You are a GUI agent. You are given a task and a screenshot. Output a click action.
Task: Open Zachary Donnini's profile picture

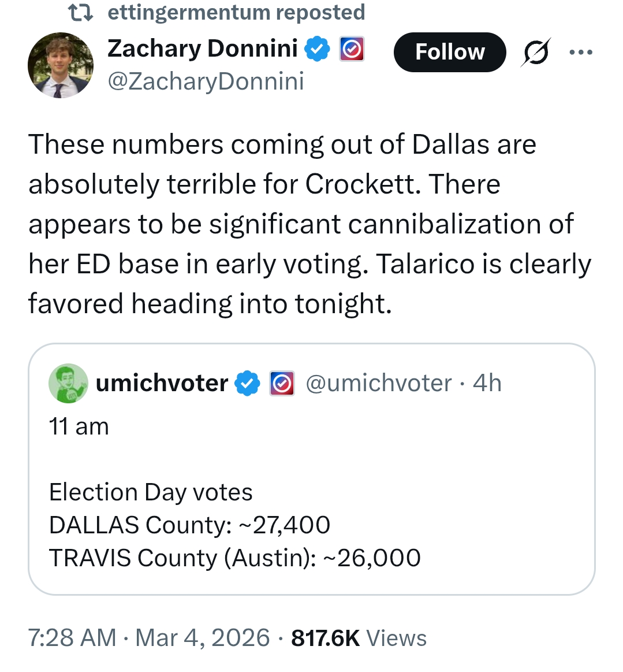60,65
